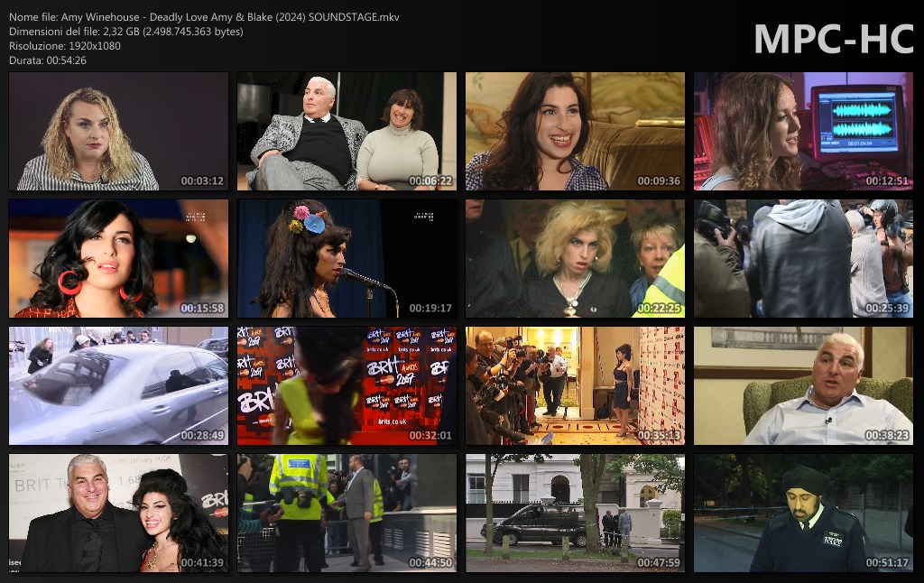Select the thumbnail at 00:41:39
Viewport: 924px width, 583px height.
(x=118, y=513)
